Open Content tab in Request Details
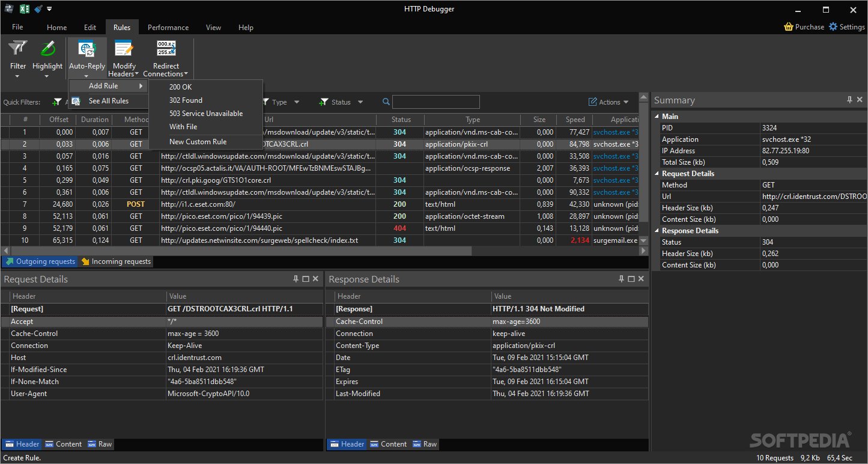Viewport: 868px width, 464px height. [x=62, y=444]
